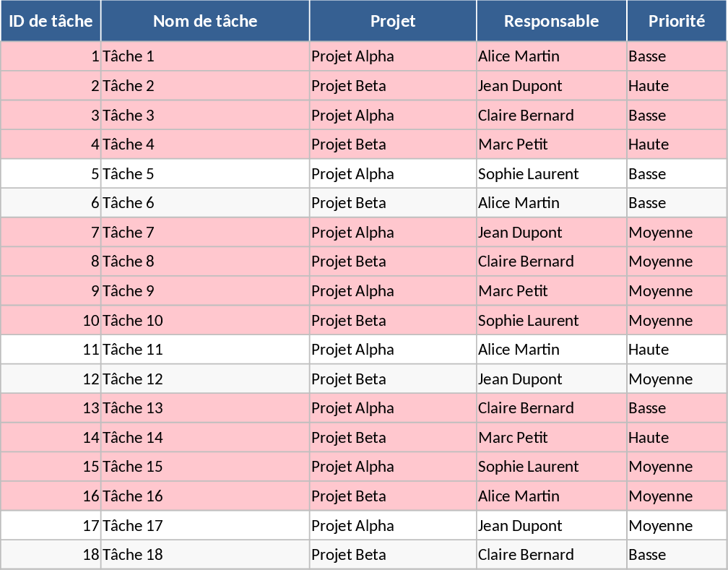
Task: Select the priority cell of the Tâche 6 row
Action: point(676,203)
